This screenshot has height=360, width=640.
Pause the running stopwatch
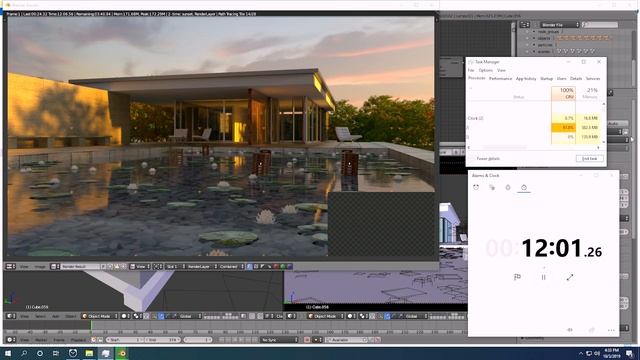(543, 277)
